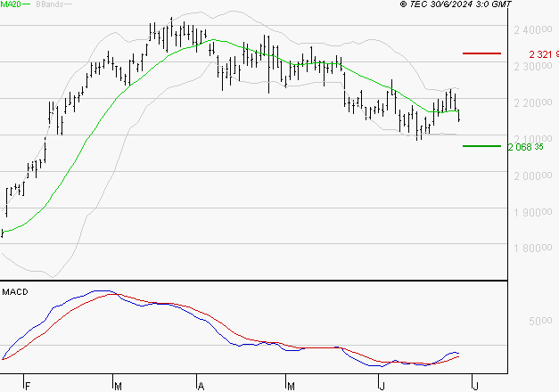
Task: Click the green support level line
Action: [481, 146]
